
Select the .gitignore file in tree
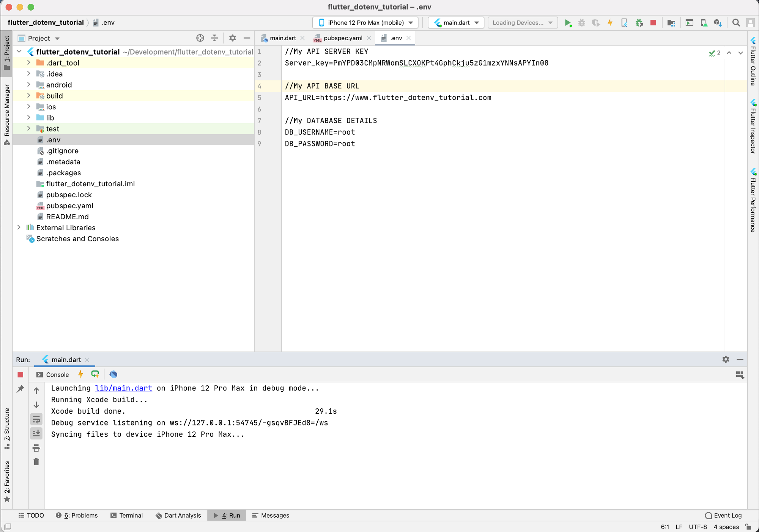tap(62, 151)
